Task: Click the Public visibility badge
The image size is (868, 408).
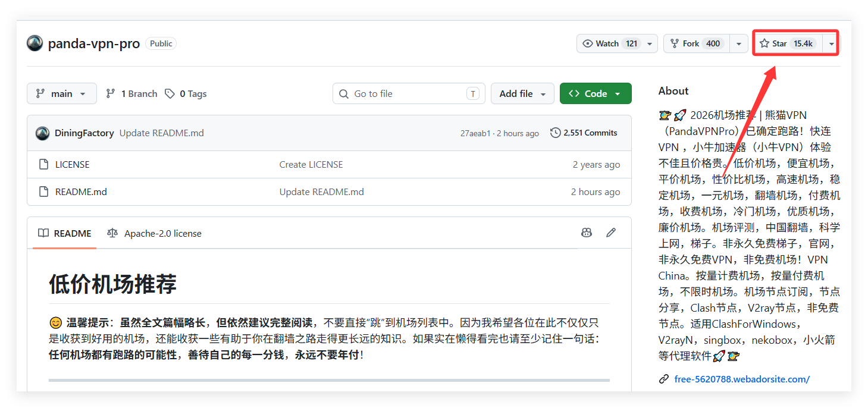Action: (x=161, y=43)
